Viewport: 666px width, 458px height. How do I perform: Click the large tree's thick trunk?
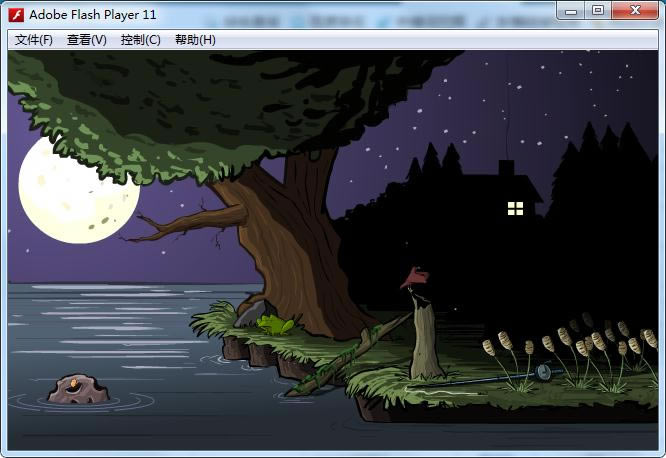click(290, 250)
